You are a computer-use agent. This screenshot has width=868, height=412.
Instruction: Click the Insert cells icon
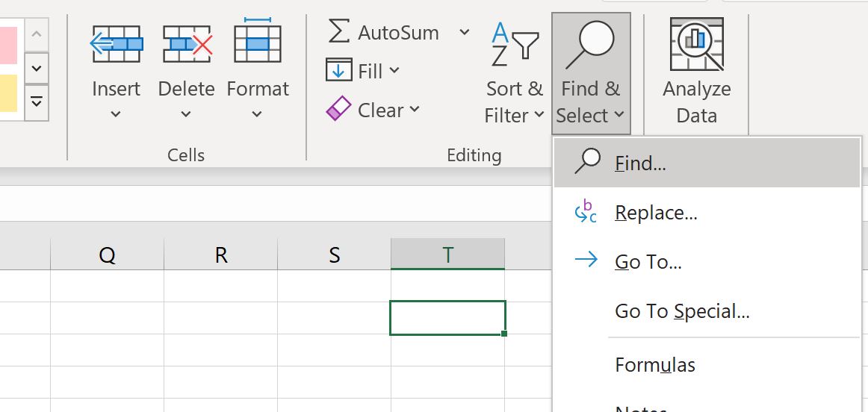pos(117,44)
